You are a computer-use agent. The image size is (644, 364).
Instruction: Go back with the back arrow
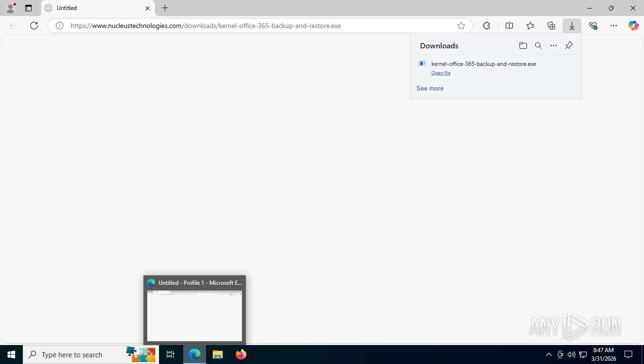pos(13,26)
